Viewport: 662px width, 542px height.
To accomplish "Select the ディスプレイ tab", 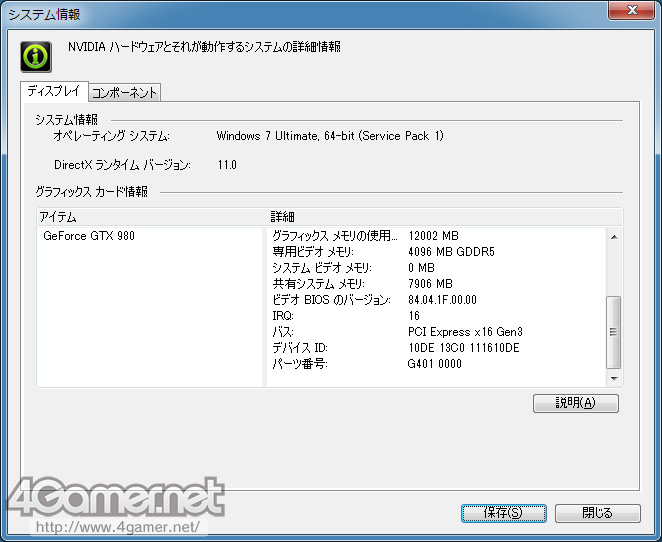I will [x=54, y=92].
